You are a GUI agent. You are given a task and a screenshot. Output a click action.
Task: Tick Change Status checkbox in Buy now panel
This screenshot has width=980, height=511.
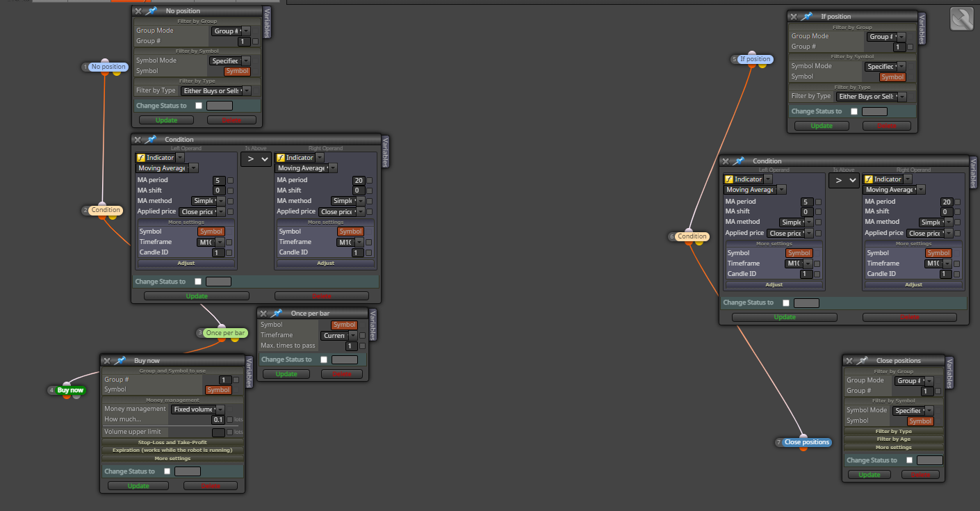point(167,471)
